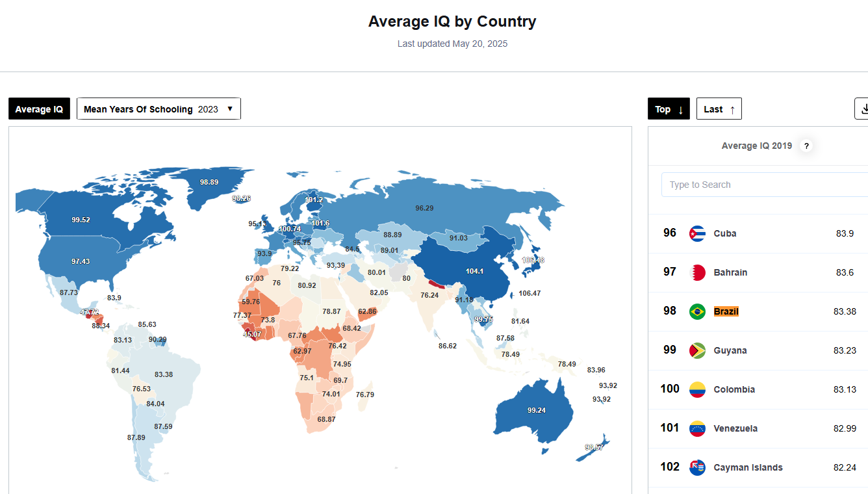Click the download icon button
This screenshot has width=868, height=494.
click(x=862, y=109)
